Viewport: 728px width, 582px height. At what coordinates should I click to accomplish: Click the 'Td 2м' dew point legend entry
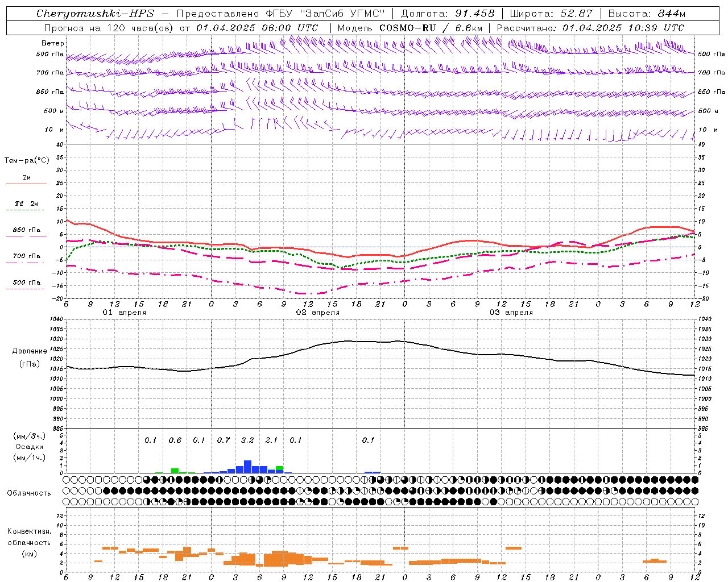click(x=27, y=203)
